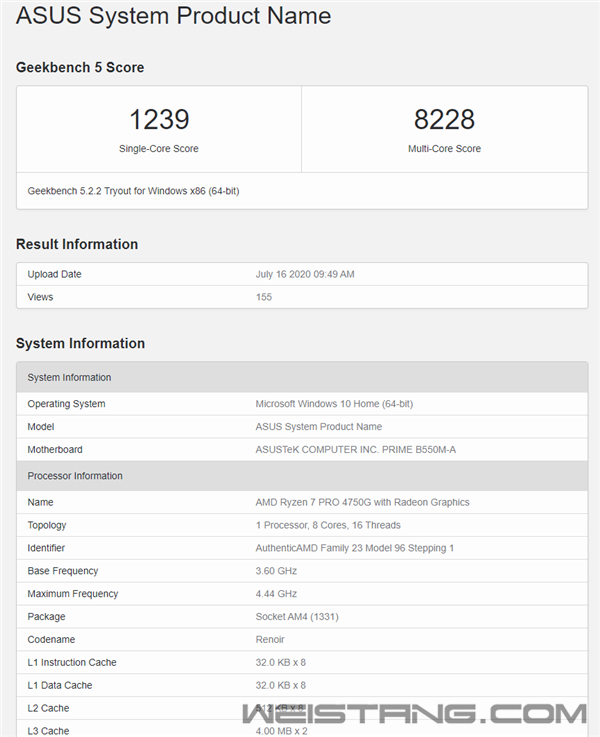Click the large System Information section heading
Viewport: 600px width, 737px height.
pyautogui.click(x=80, y=343)
